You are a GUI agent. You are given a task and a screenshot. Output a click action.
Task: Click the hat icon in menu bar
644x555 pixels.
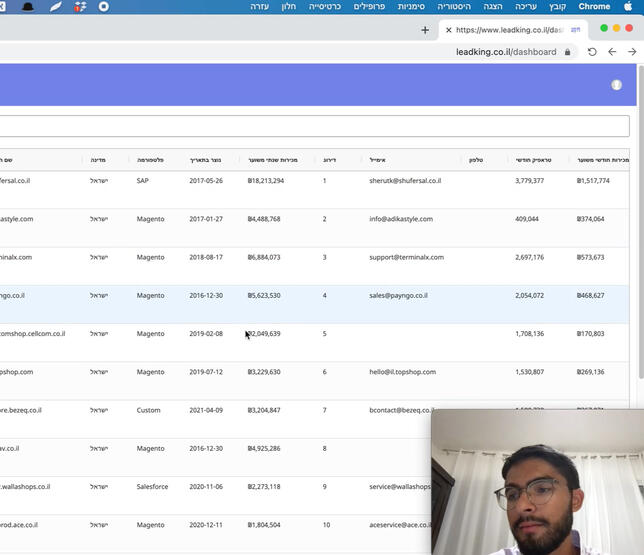point(28,6)
